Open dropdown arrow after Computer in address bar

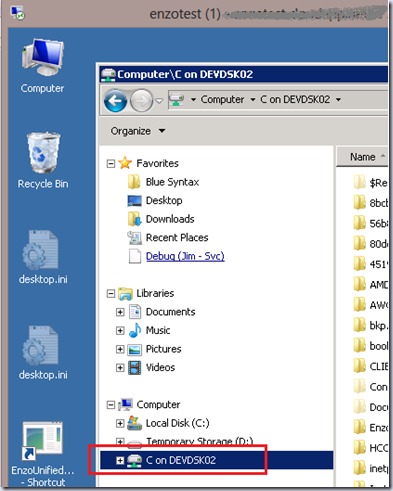(253, 99)
